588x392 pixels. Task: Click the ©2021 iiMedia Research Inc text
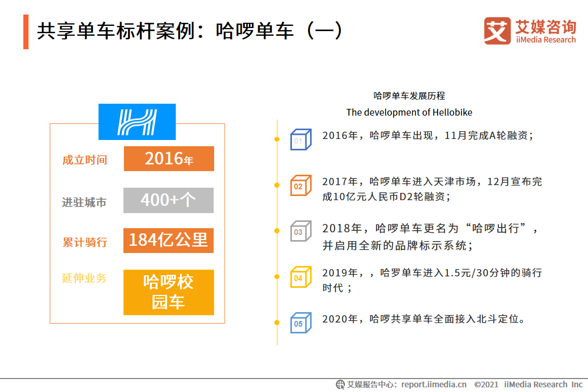click(x=528, y=385)
